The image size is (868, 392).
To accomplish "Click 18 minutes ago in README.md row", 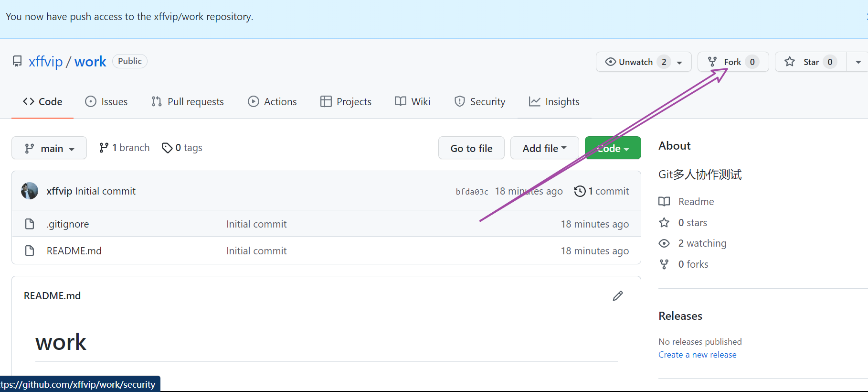I will pos(594,251).
